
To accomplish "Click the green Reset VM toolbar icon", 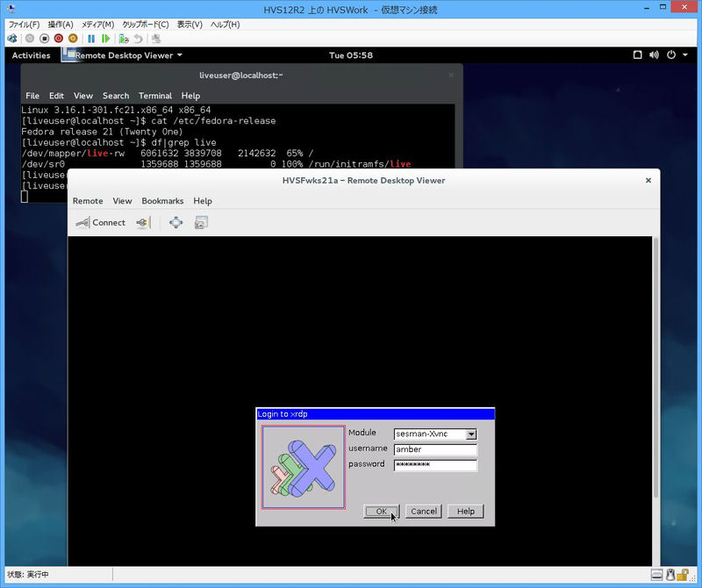I will [106, 39].
